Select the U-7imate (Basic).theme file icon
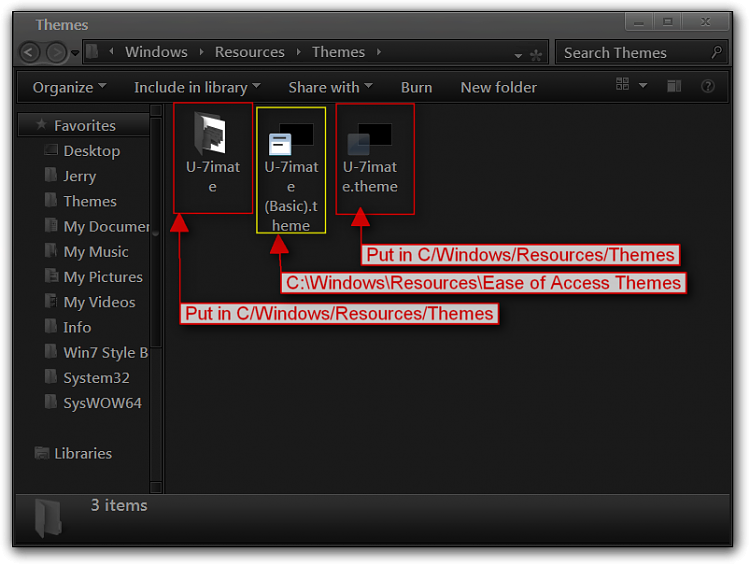The height and width of the screenshot is (565, 750). point(291,139)
